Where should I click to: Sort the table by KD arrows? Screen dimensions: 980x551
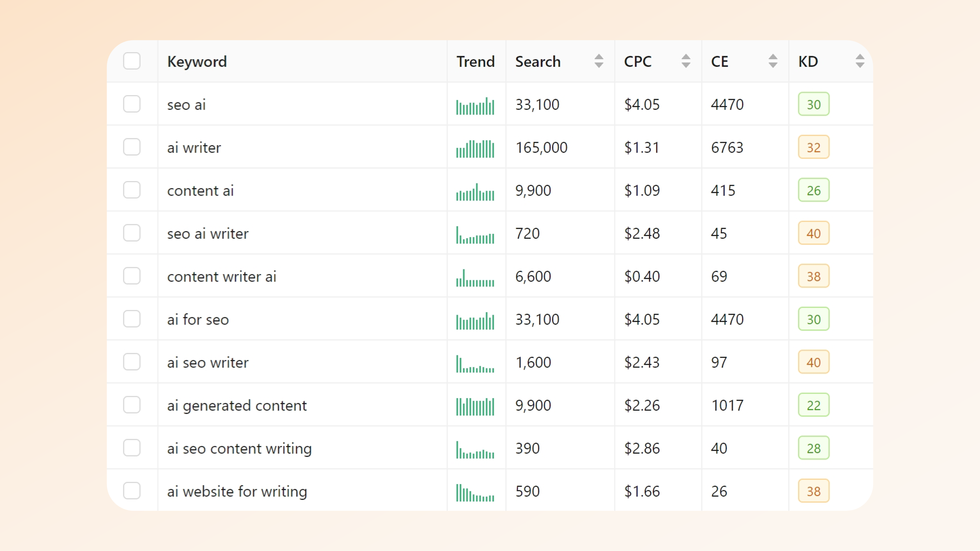coord(860,61)
